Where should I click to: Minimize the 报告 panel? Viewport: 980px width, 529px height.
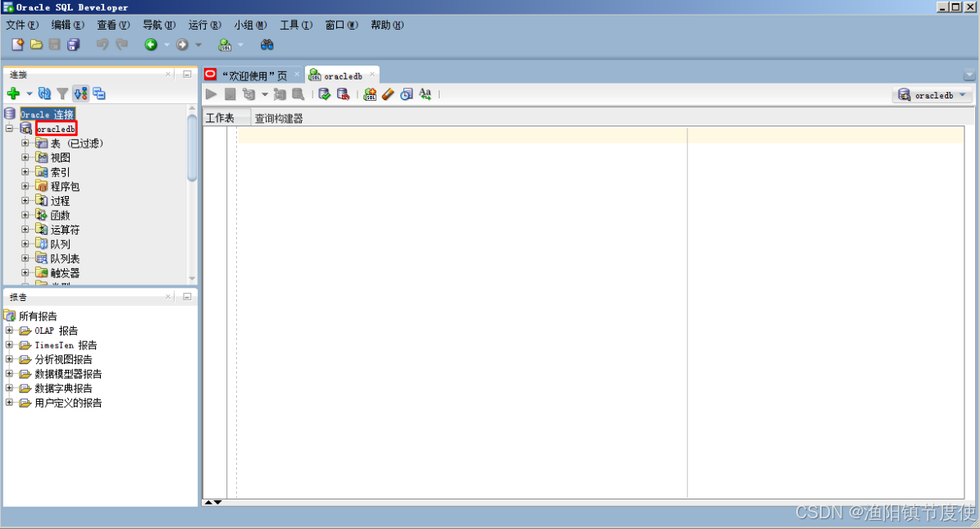[x=187, y=296]
